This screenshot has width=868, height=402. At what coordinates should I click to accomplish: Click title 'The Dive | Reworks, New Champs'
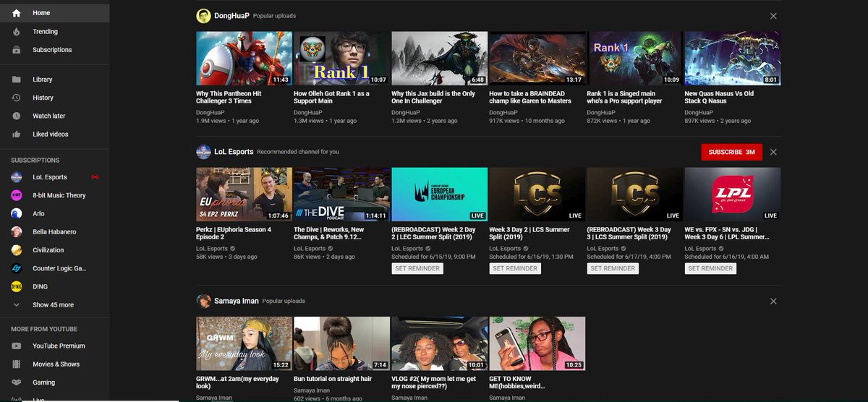coord(329,234)
